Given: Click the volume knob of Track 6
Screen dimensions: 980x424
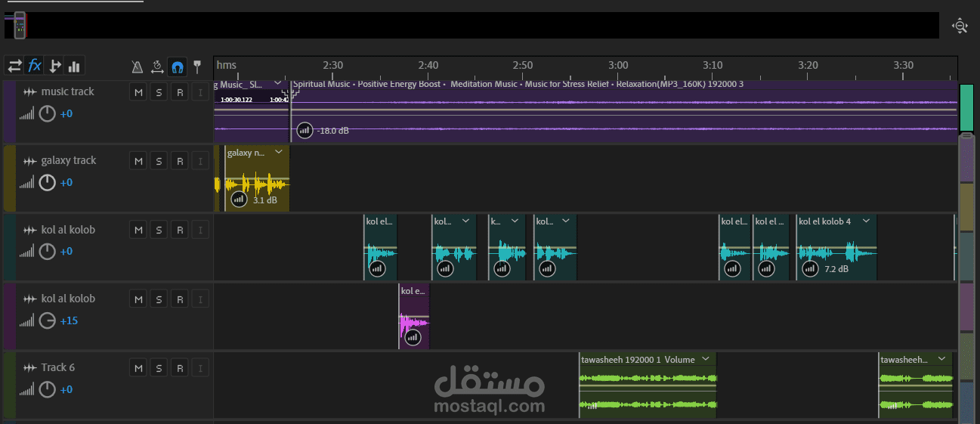Looking at the screenshot, I should [x=47, y=389].
